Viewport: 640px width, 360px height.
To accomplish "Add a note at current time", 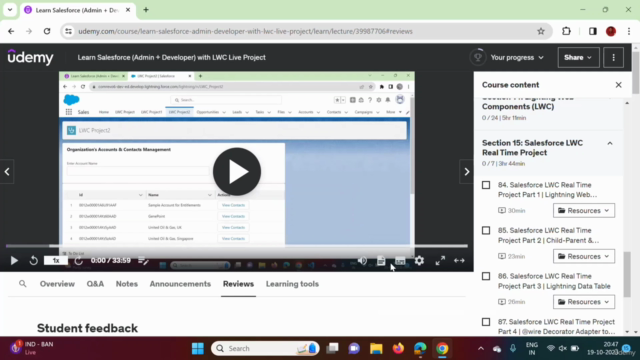I will coord(143,260).
